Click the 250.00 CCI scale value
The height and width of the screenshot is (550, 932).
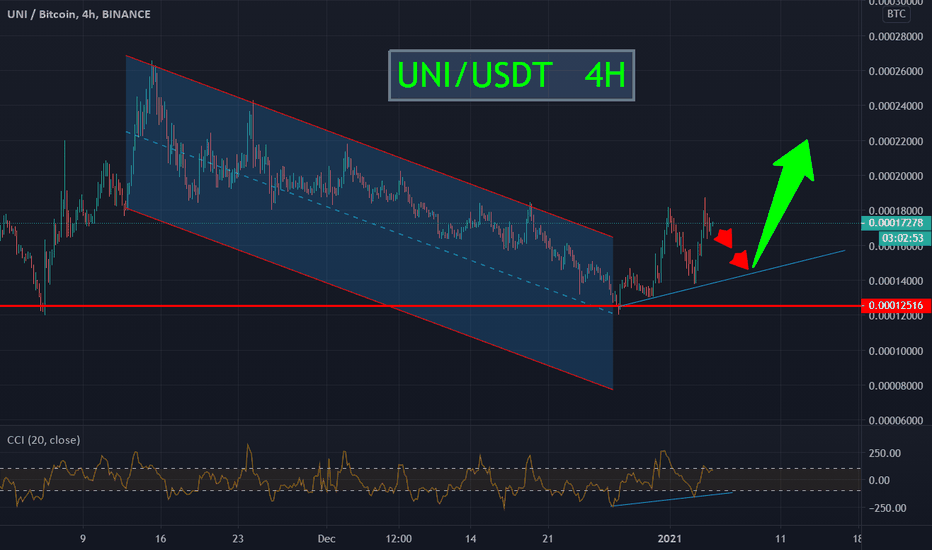coord(884,453)
